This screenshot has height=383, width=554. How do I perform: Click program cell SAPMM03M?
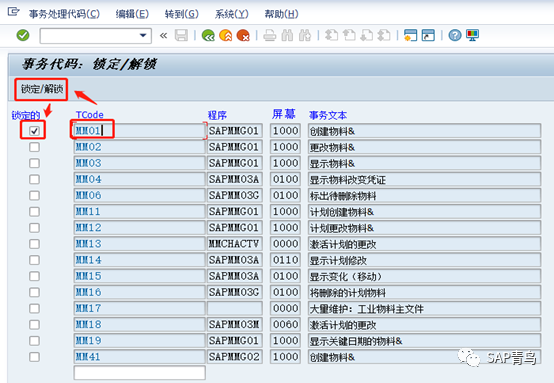click(x=235, y=325)
